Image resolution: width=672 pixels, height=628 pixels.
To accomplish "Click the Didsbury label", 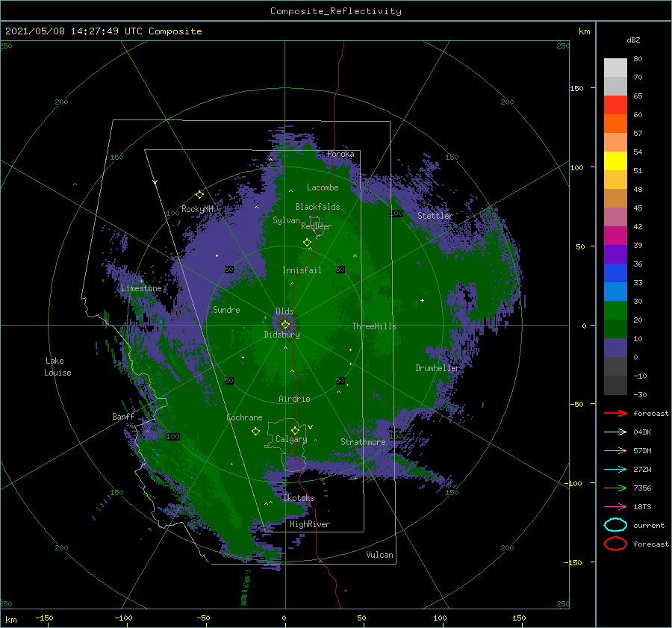I will tap(282, 335).
